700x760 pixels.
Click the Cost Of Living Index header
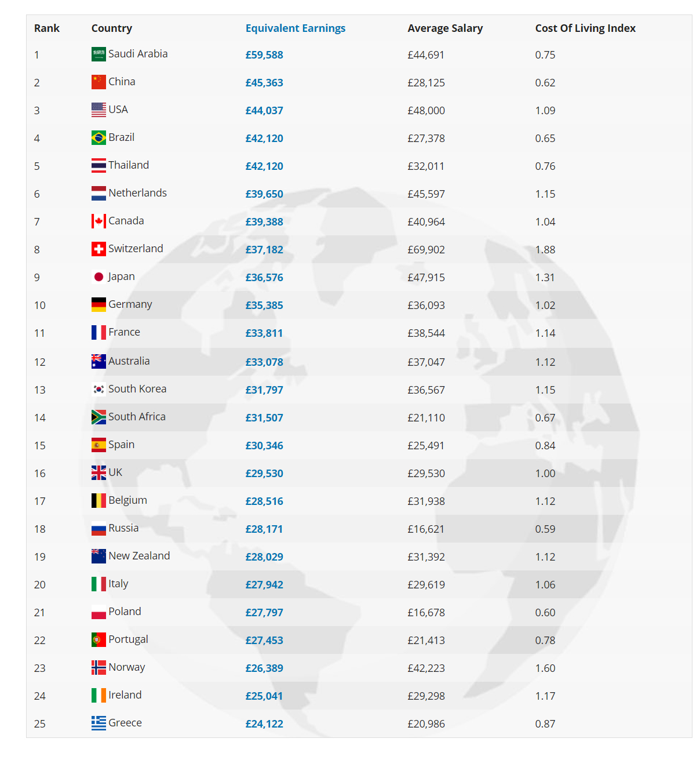585,28
